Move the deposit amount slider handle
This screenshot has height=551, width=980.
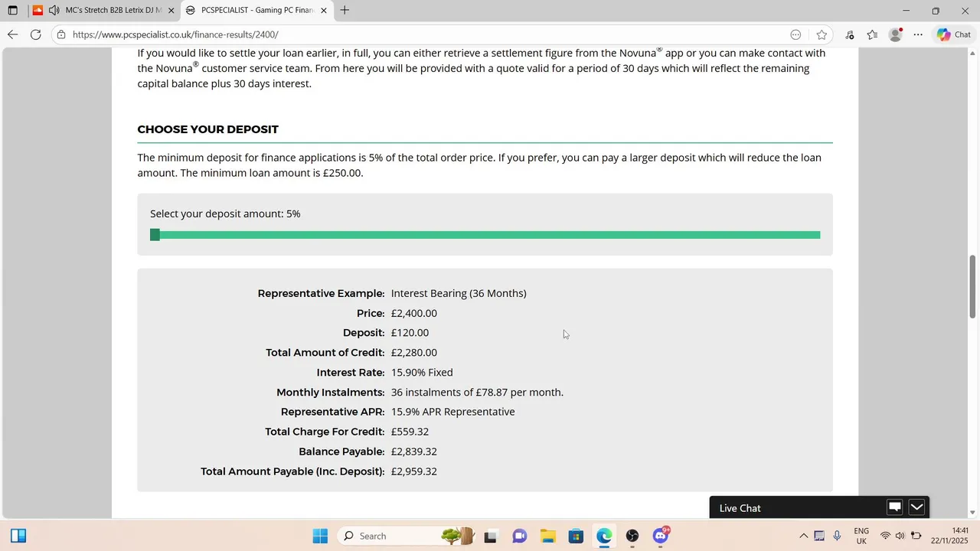[x=155, y=235]
